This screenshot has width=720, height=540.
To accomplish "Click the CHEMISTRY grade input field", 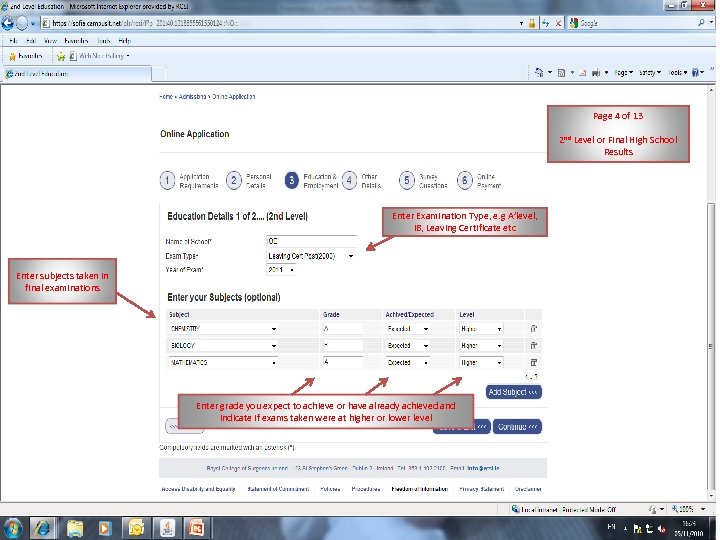I will point(343,329).
